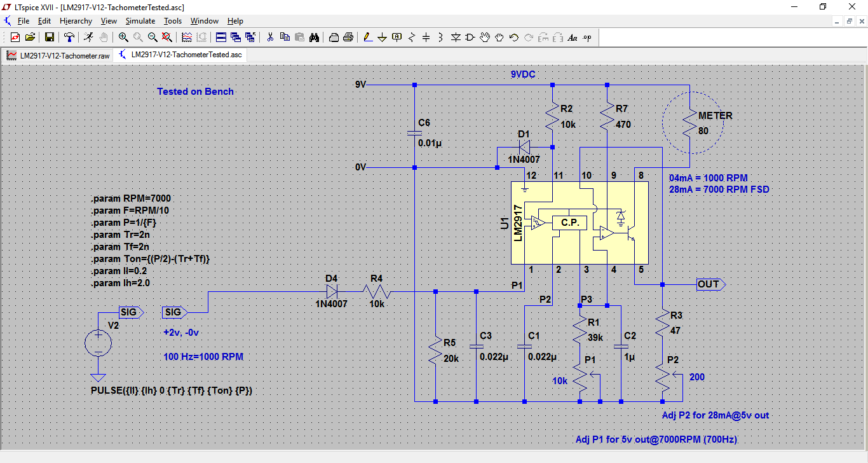Click the R7 470 value label
The width and height of the screenshot is (868, 463).
(x=623, y=125)
